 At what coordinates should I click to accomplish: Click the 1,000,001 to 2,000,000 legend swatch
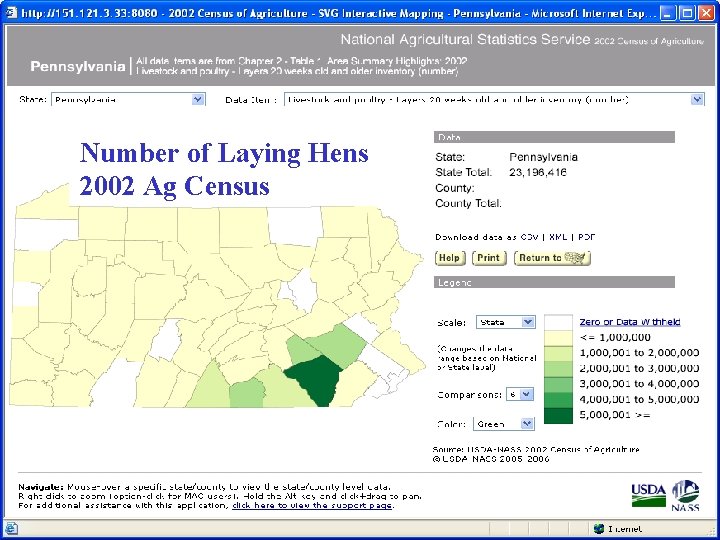[558, 354]
